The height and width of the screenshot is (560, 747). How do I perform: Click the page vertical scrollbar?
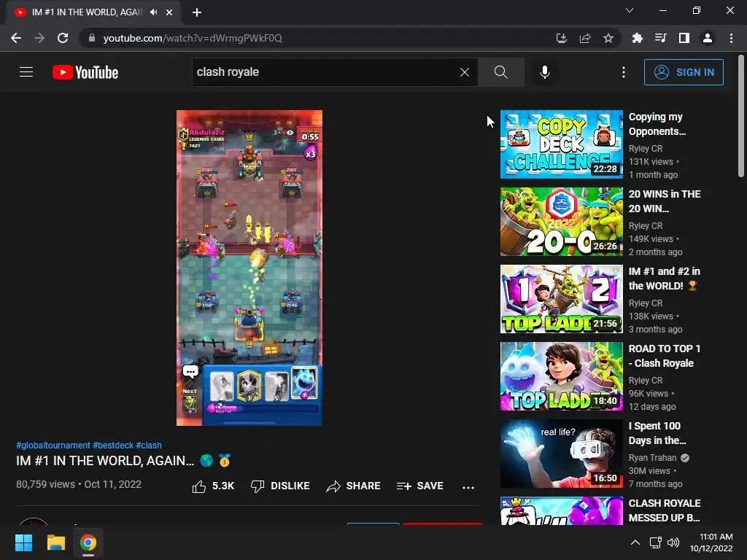741,116
